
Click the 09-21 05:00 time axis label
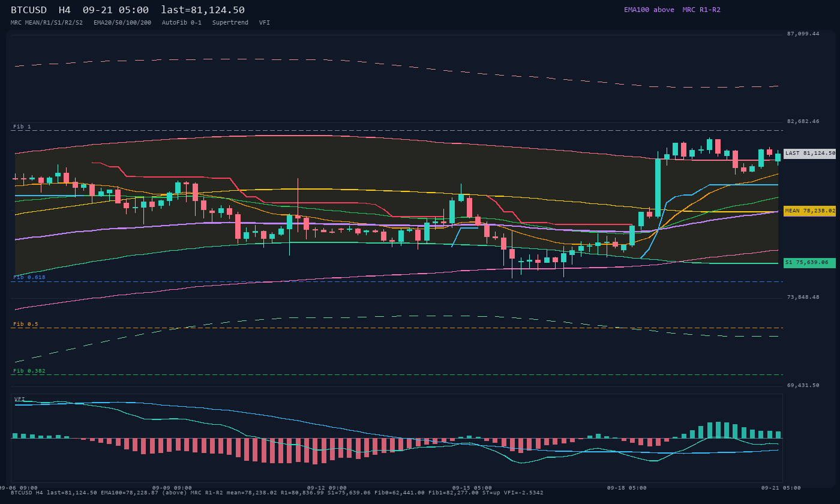coord(781,488)
